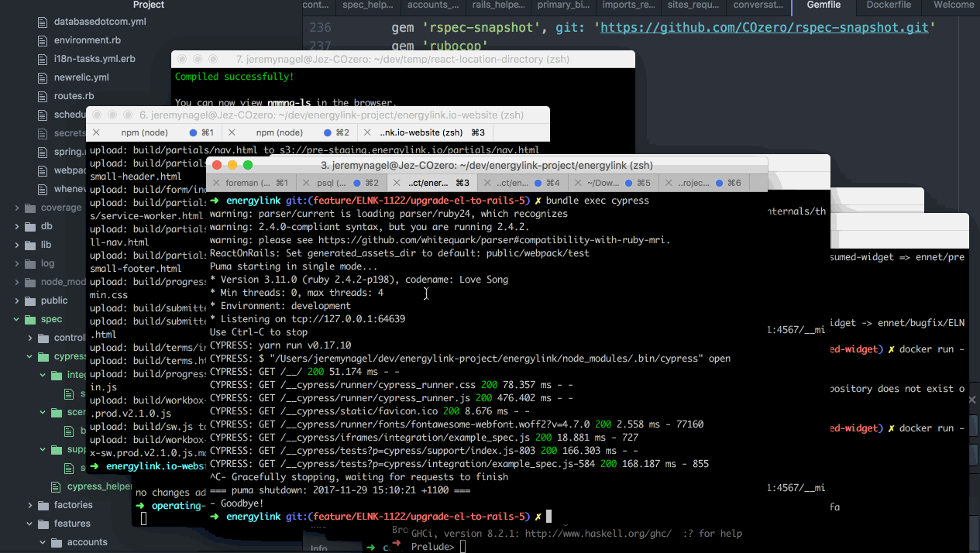
Task: Switch to the conversat... editor tab
Action: (x=758, y=5)
